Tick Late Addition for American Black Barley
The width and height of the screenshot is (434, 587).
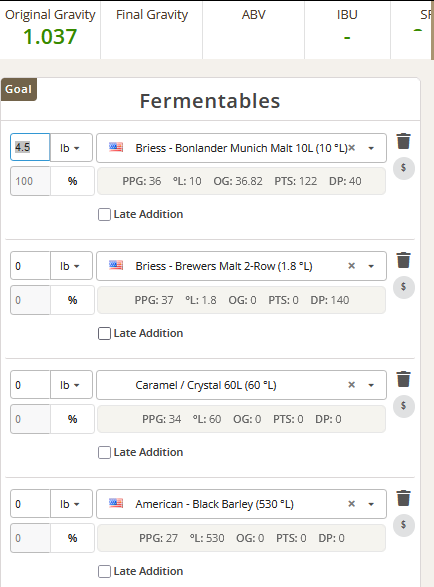(104, 572)
